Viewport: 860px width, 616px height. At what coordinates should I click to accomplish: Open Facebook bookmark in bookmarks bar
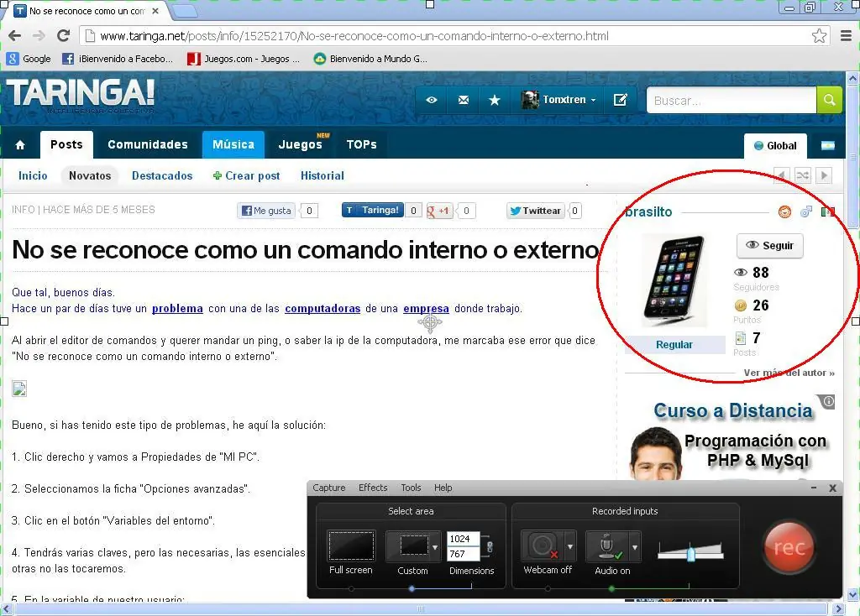(x=118, y=59)
